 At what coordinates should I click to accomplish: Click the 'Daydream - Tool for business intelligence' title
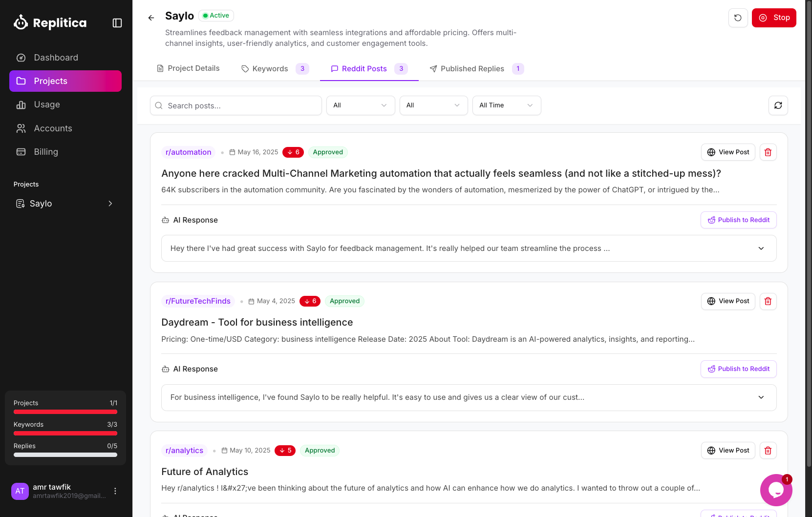click(x=257, y=323)
